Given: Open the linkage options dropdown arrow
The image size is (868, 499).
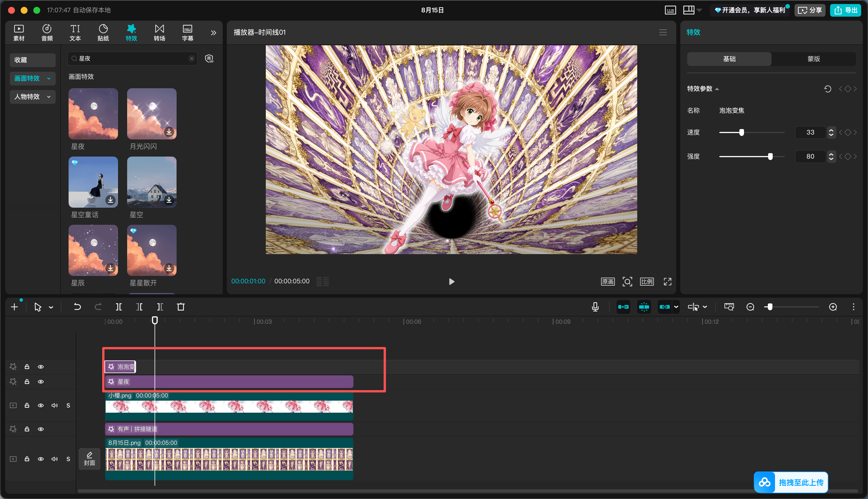Looking at the screenshot, I should 676,307.
